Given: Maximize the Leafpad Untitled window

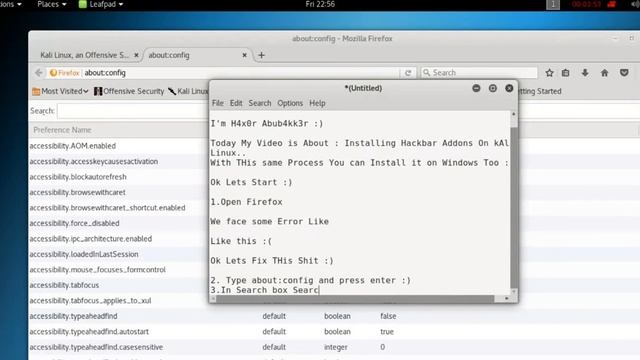Looking at the screenshot, I should click(493, 88).
